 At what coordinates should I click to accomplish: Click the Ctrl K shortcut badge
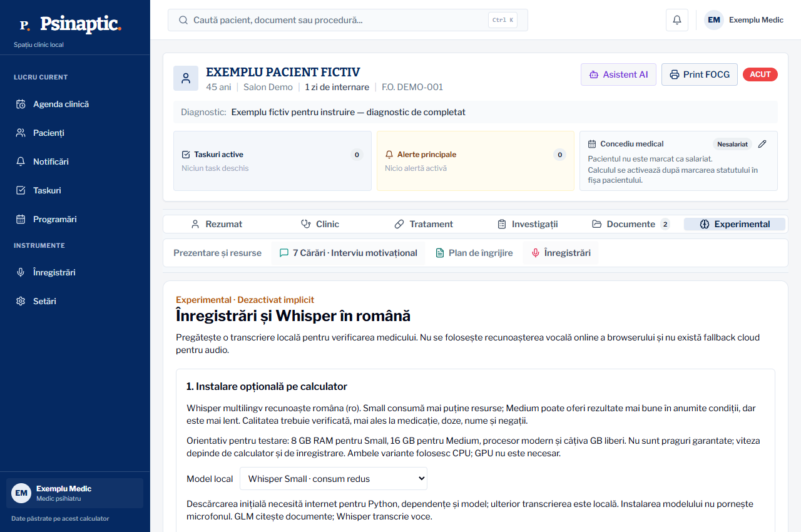503,20
